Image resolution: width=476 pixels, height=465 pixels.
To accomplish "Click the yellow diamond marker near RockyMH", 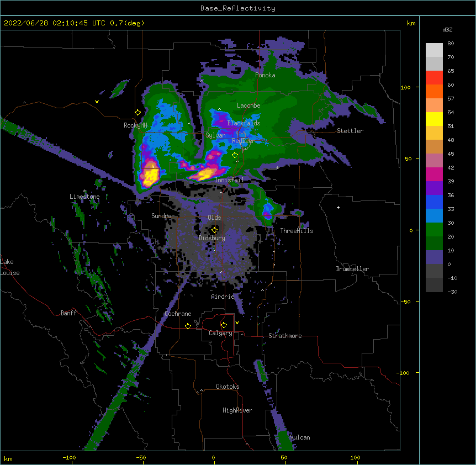I will click(138, 113).
